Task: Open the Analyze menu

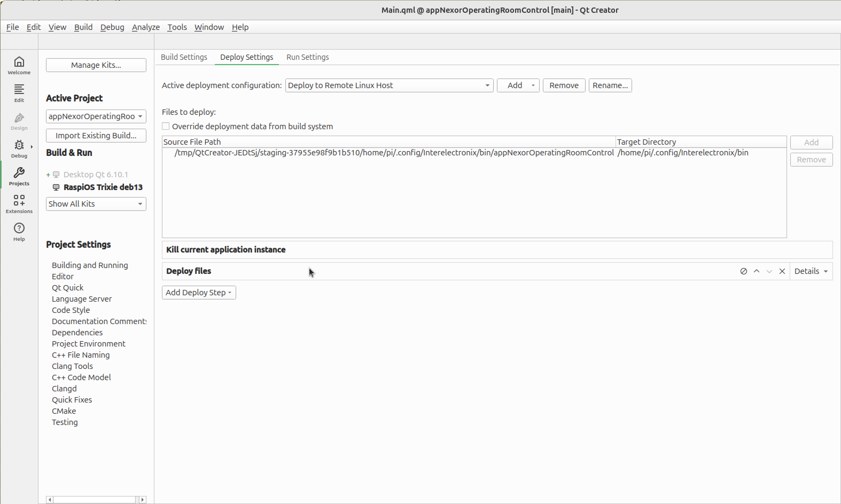Action: click(x=146, y=27)
